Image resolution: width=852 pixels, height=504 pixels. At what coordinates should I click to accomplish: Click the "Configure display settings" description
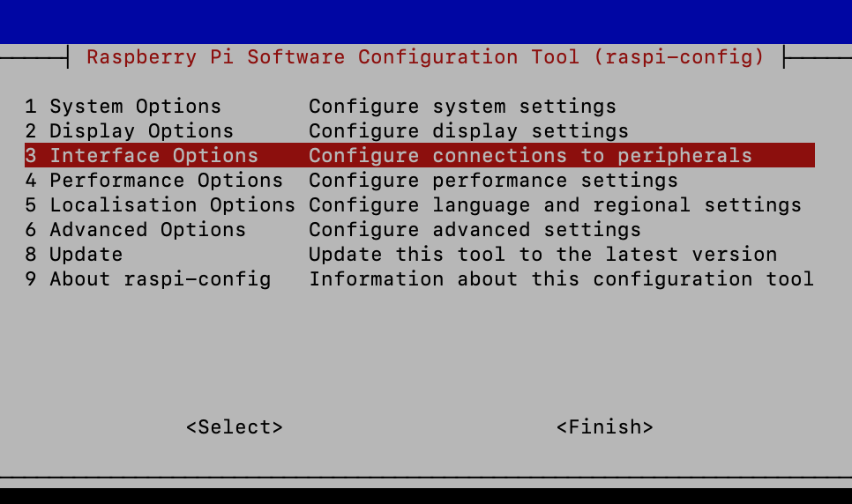coord(468,131)
